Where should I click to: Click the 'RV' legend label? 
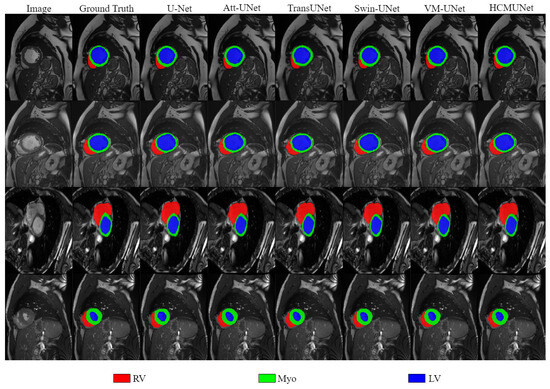point(139,378)
